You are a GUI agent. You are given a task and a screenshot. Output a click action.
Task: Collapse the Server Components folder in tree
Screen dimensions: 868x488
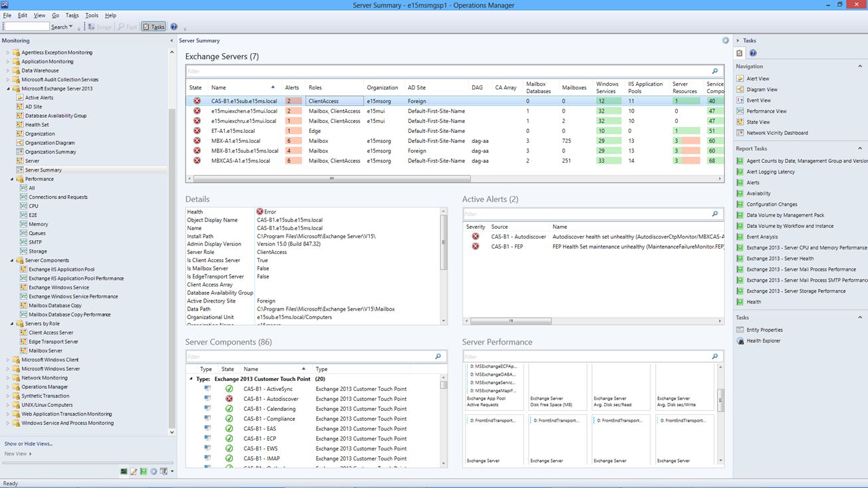pyautogui.click(x=13, y=261)
